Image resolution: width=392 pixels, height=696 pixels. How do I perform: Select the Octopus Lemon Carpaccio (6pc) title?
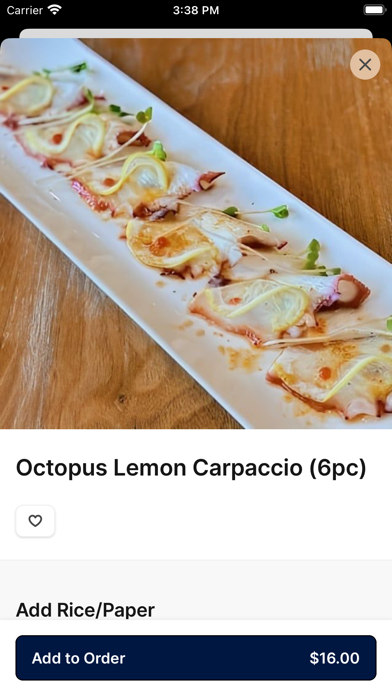tap(191, 468)
